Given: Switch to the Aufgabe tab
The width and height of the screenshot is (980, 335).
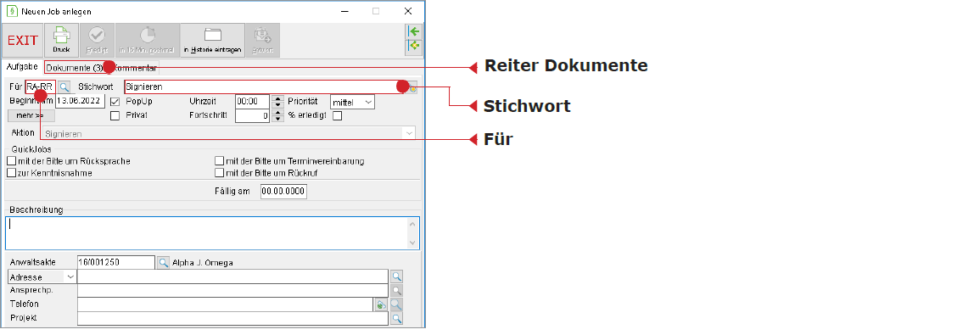Looking at the screenshot, I should click(22, 66).
